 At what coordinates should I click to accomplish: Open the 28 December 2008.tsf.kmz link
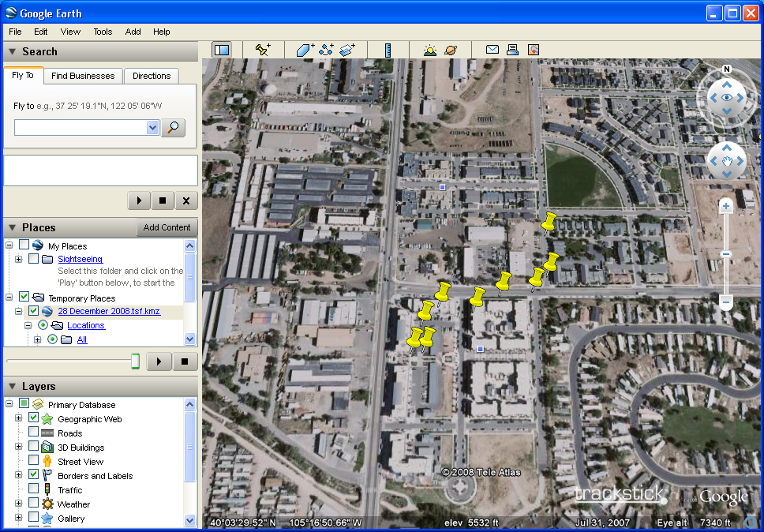click(x=109, y=311)
